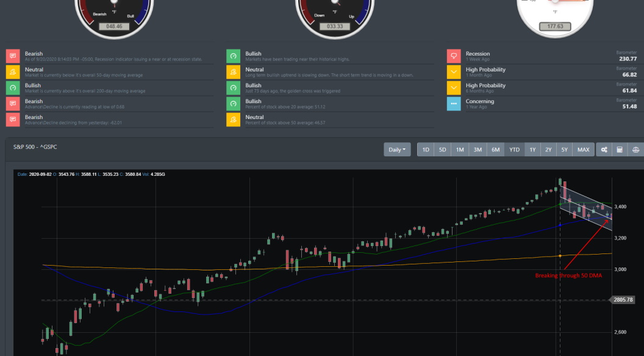Click the blue Concerning ellipsis icon

coord(454,104)
